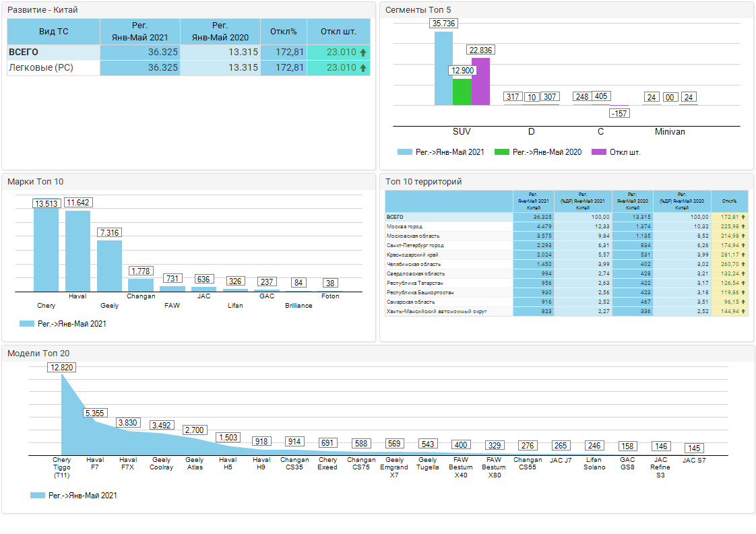Click the arrow for Ханты-Мансийский автономный округ
Image resolution: width=756 pixels, height=534 pixels.
tap(743, 312)
